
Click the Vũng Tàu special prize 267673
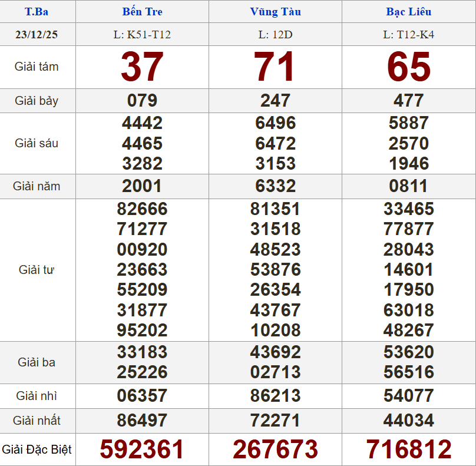click(275, 450)
